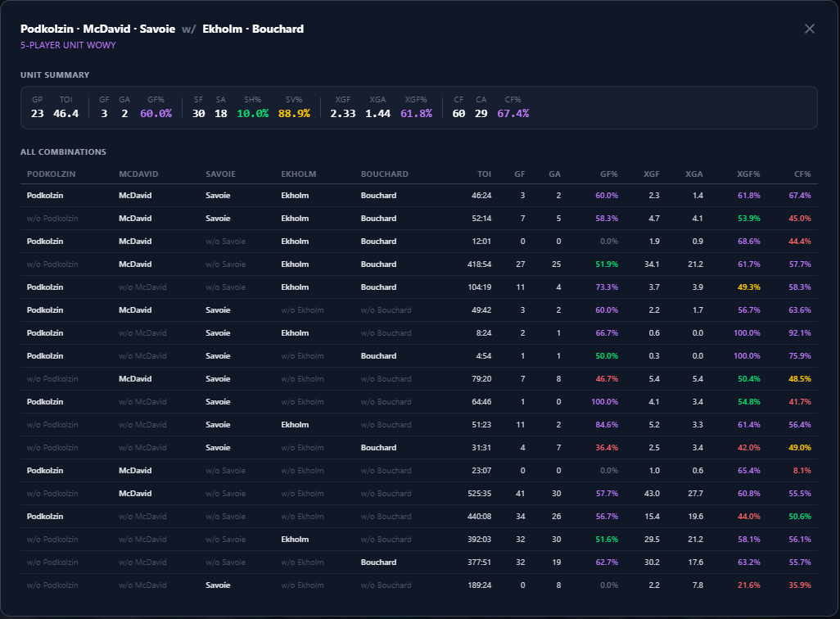Click the UNIT SUMMARY section heading
840x619 pixels.
(55, 75)
